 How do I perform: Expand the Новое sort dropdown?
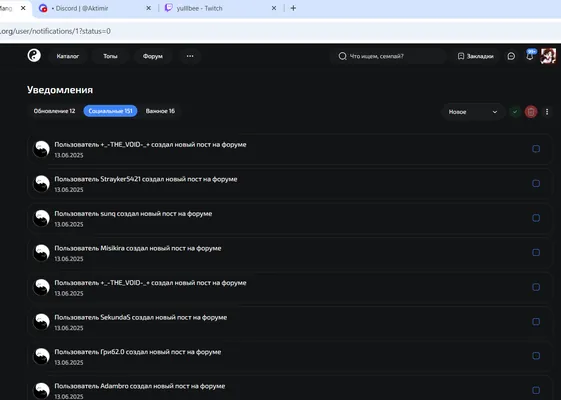(473, 112)
